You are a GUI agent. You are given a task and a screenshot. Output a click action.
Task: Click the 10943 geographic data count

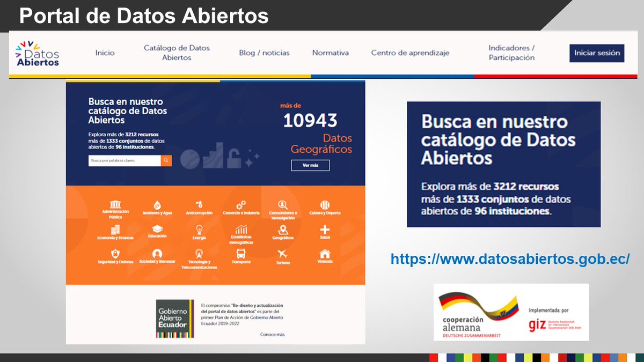tap(310, 120)
